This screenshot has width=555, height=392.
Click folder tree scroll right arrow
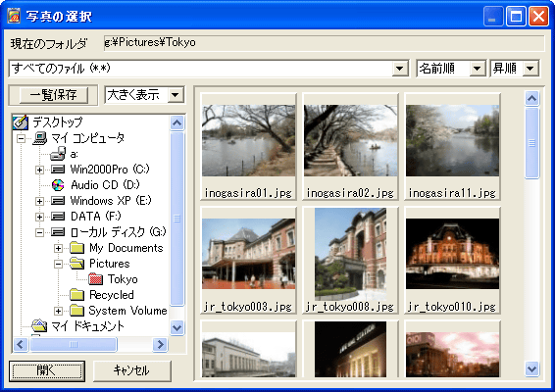pyautogui.click(x=161, y=344)
